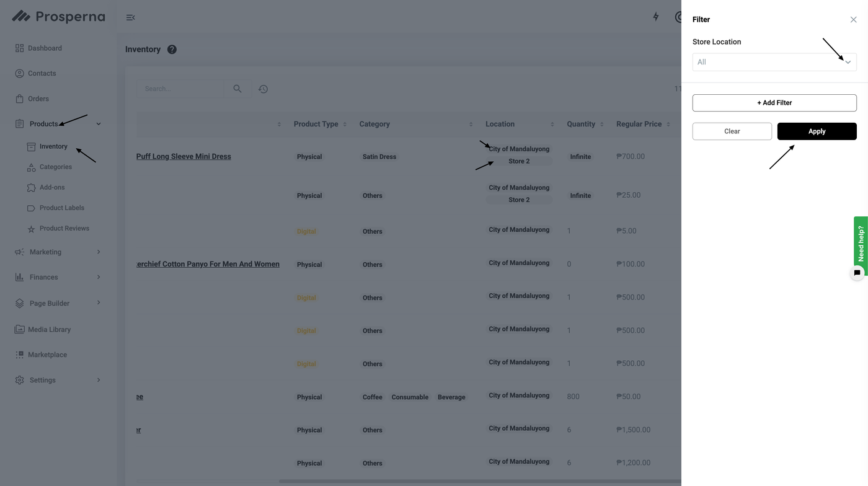Collapse the Products menu section
Viewport: 868px width, 486px height.
[99, 124]
